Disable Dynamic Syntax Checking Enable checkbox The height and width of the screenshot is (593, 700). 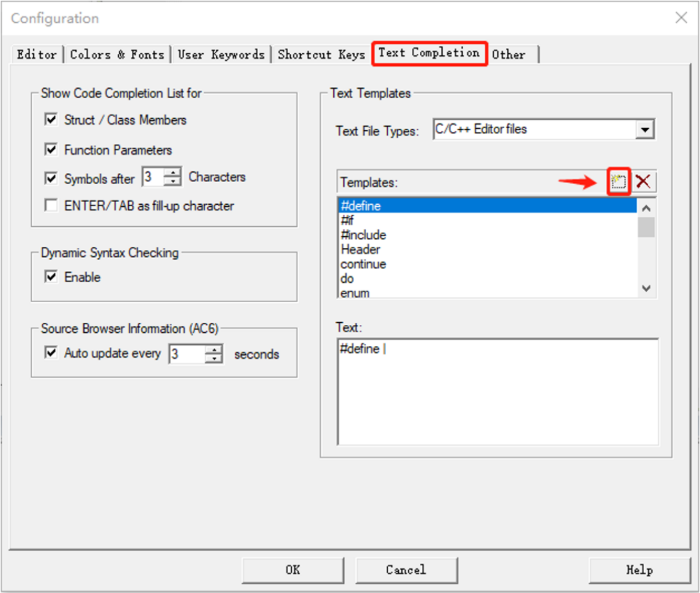51,277
